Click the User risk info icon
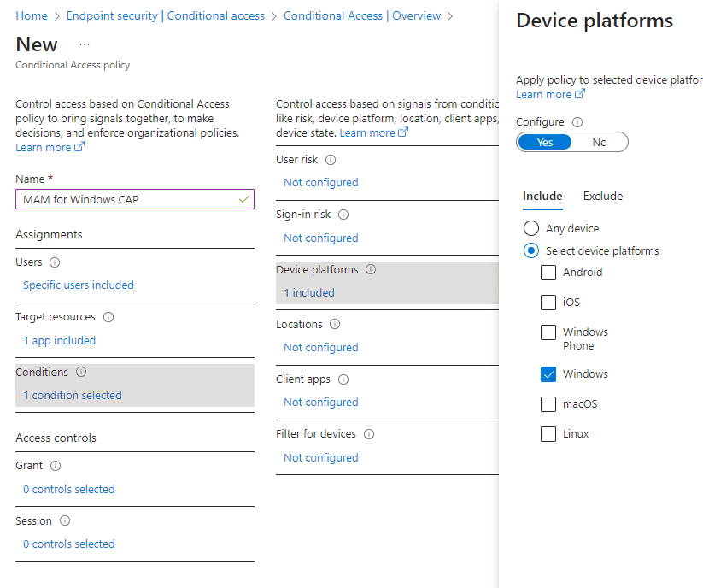 coord(331,160)
